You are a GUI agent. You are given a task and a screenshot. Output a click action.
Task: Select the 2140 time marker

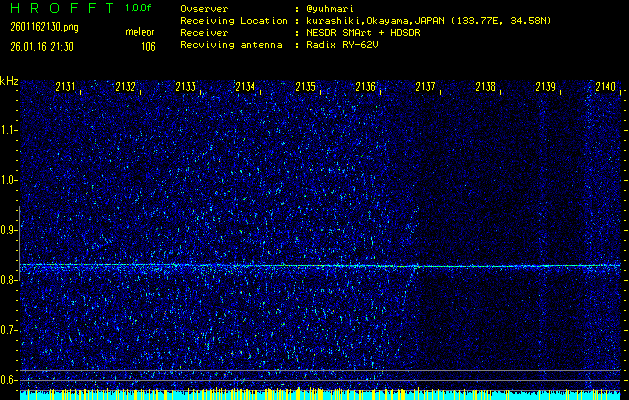[x=606, y=87]
